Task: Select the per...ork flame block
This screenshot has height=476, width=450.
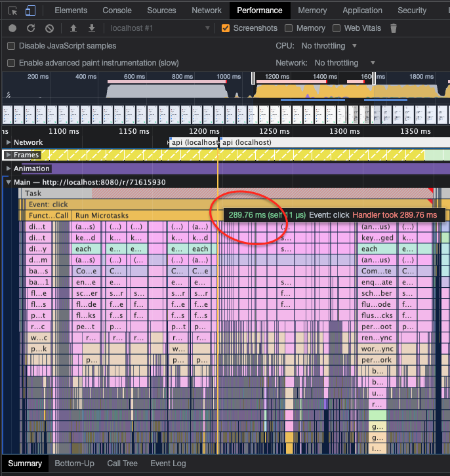Action: (377, 360)
